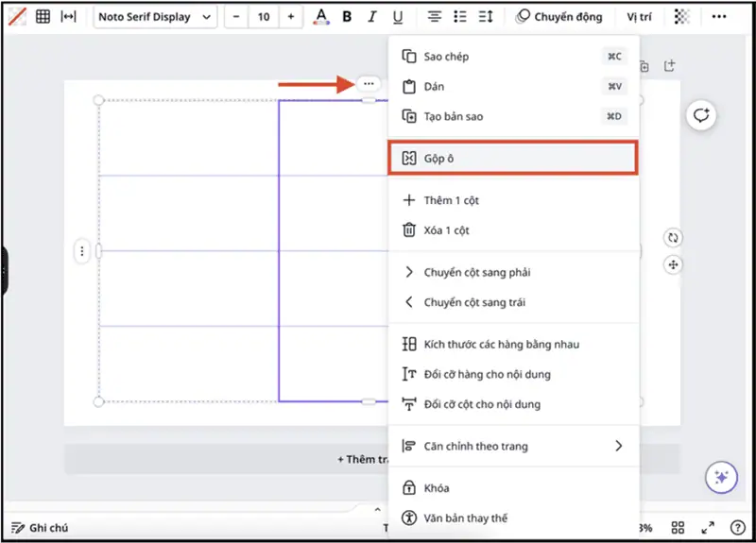
Task: Open the Noto Serif Display font dropdown
Action: click(155, 17)
